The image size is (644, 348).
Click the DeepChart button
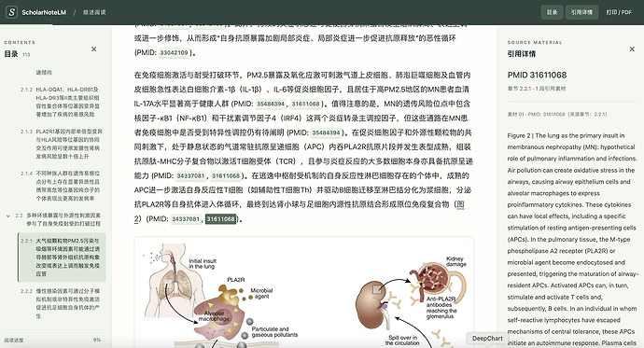487,338
